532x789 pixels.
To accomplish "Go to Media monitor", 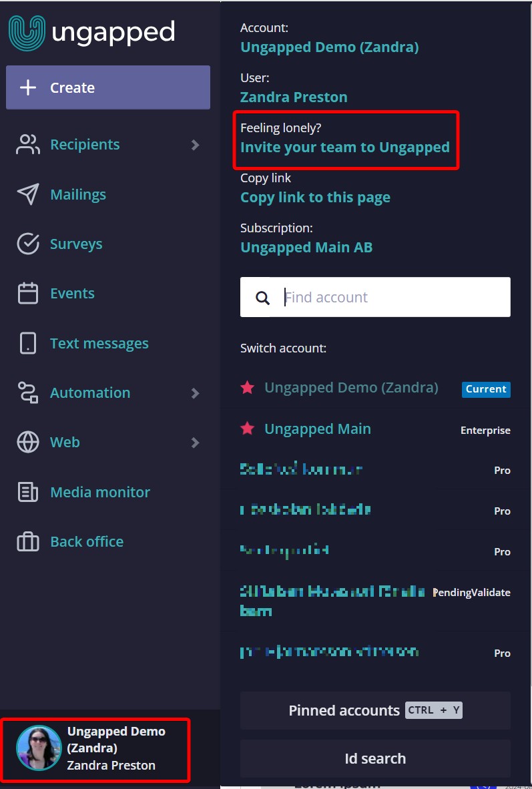I will click(x=100, y=491).
